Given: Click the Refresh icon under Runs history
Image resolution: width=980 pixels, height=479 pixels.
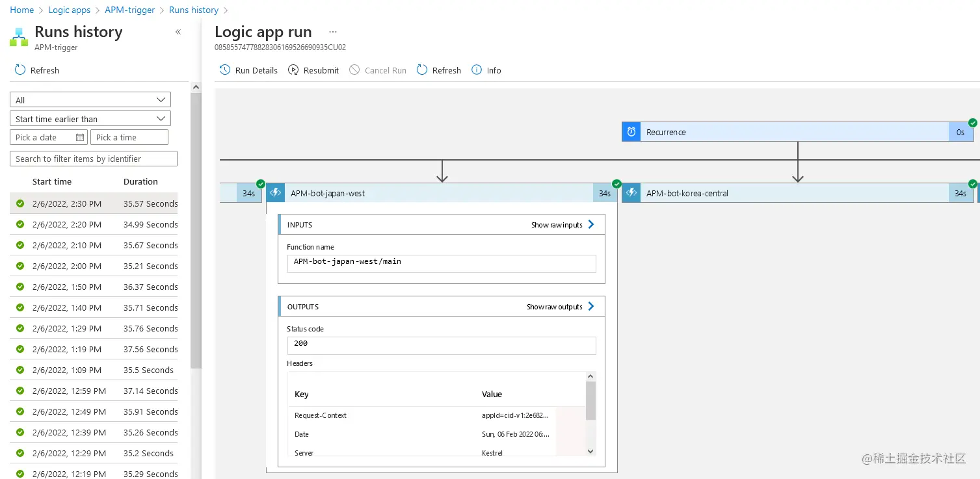Looking at the screenshot, I should click(20, 70).
